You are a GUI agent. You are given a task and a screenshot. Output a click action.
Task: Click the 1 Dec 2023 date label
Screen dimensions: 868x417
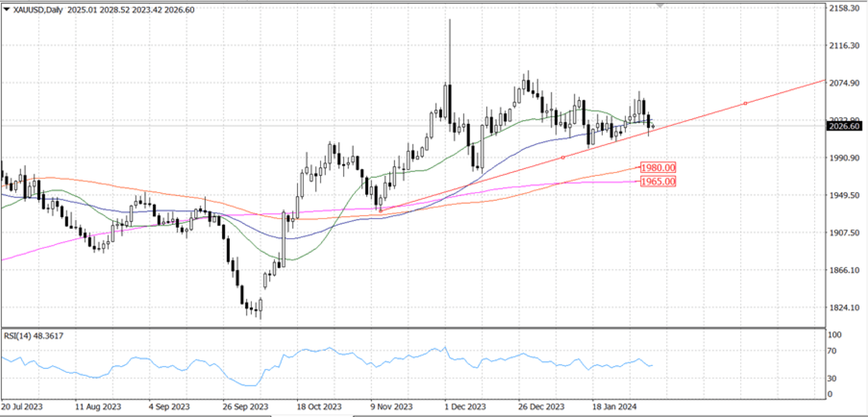[465, 407]
